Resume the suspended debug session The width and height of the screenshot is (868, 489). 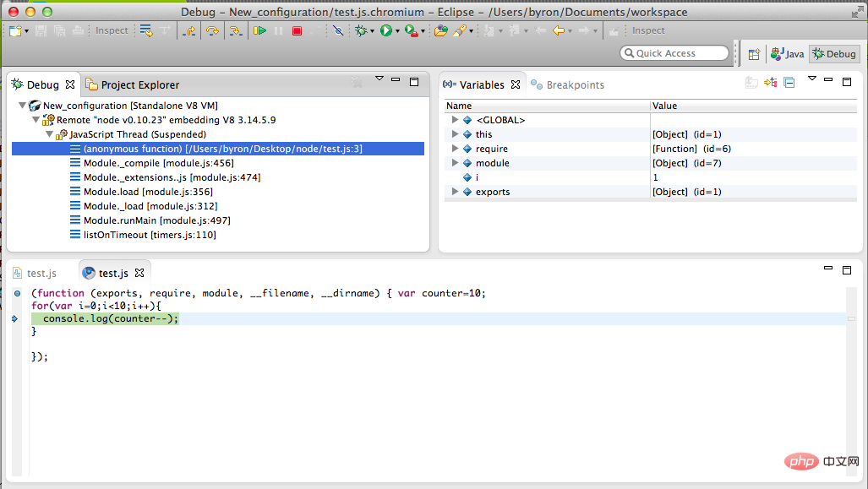click(259, 30)
